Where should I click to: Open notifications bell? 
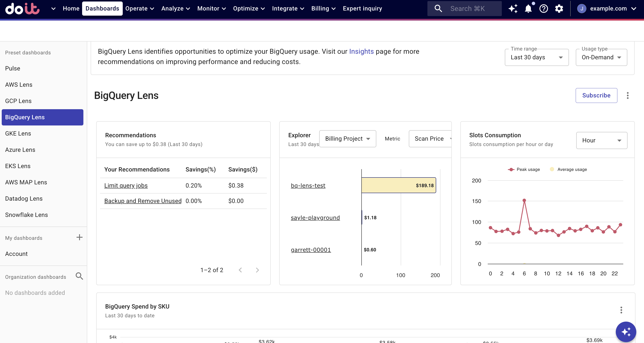528,9
